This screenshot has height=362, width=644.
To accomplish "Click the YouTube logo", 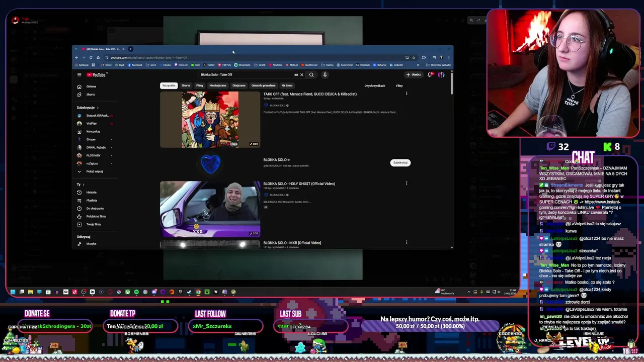I will pyautogui.click(x=96, y=75).
